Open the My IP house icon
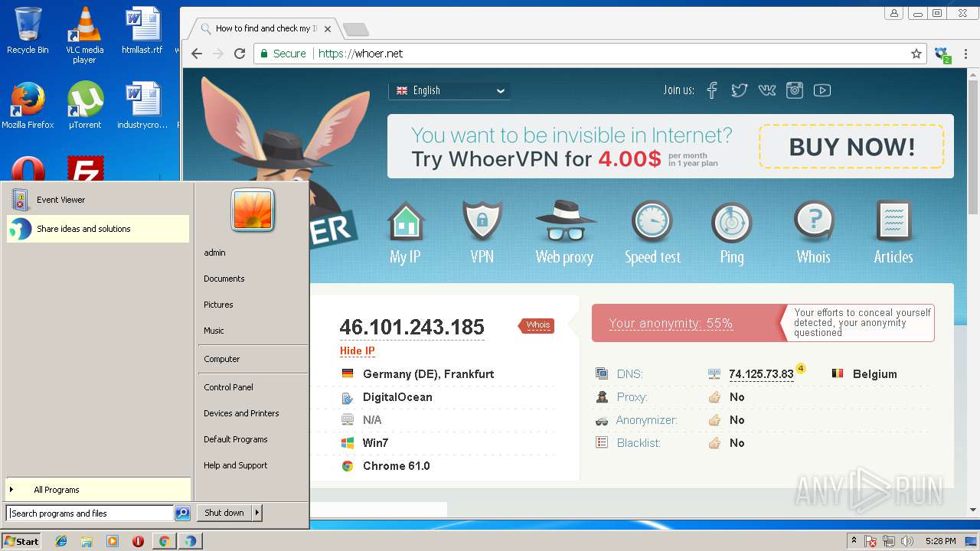Viewport: 980px width, 551px height. point(405,222)
